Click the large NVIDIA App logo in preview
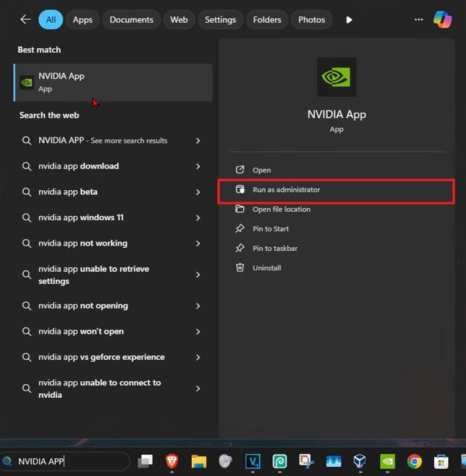466x476 pixels. point(337,77)
